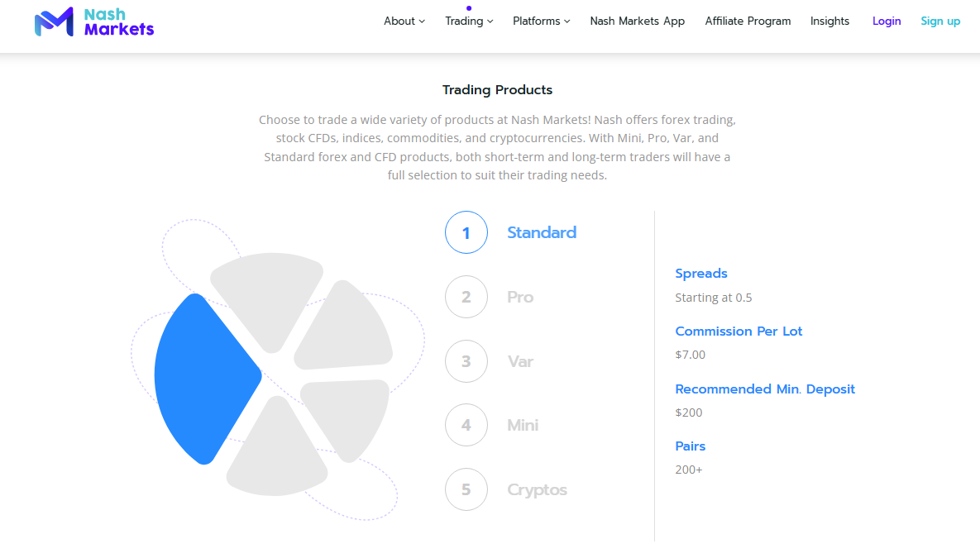Screen dimensions: 980x558
Task: Select the number 1 Standard circle
Action: 466,232
